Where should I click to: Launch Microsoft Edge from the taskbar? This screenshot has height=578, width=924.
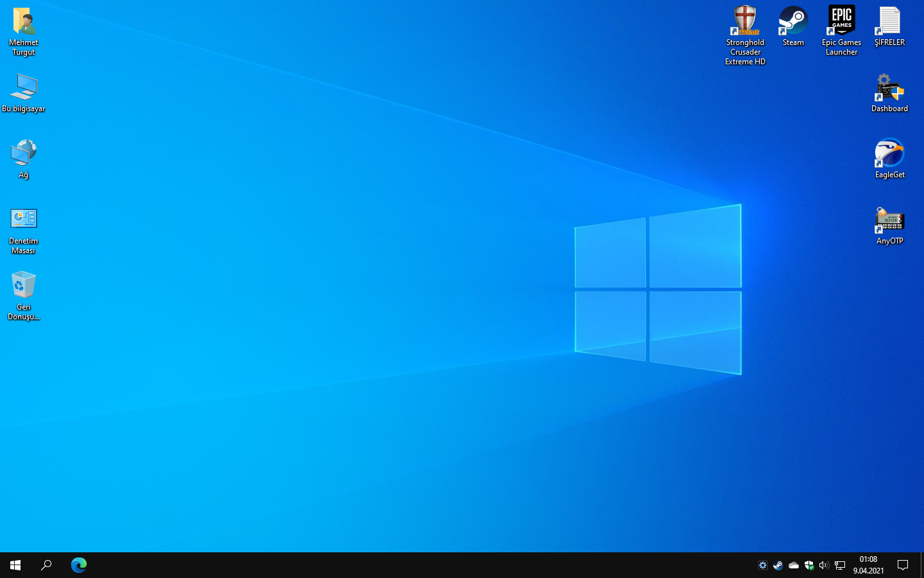[x=78, y=565]
